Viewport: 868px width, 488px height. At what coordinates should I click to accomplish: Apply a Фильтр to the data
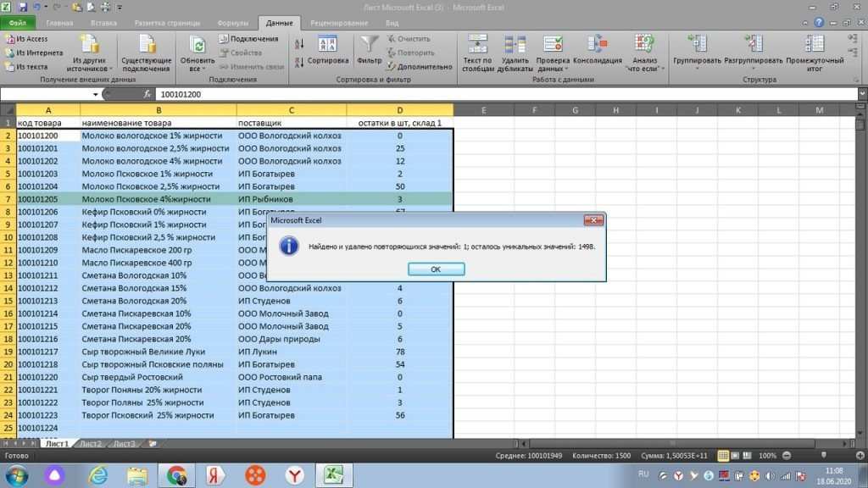369,51
